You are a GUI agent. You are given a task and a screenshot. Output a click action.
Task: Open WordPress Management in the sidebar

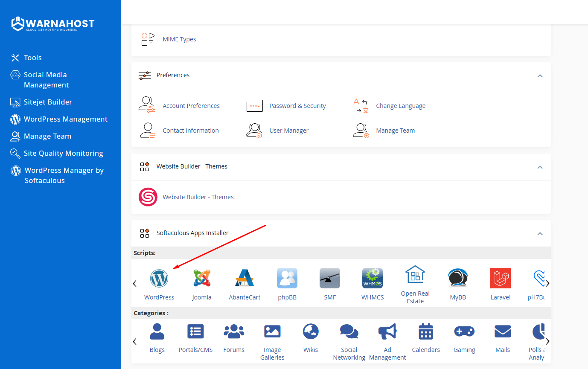65,119
